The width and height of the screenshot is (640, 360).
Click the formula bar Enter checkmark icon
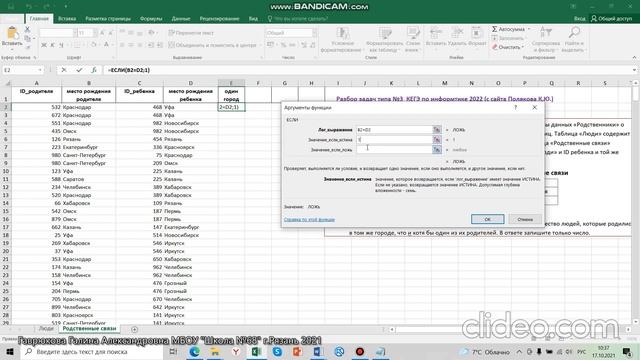click(x=79, y=70)
